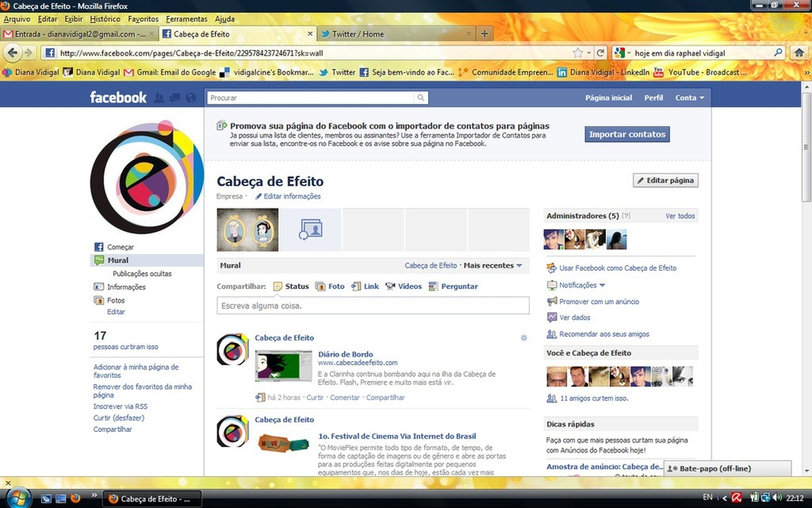Switch to the Twitter / Home tab
812x508 pixels.
click(x=395, y=34)
